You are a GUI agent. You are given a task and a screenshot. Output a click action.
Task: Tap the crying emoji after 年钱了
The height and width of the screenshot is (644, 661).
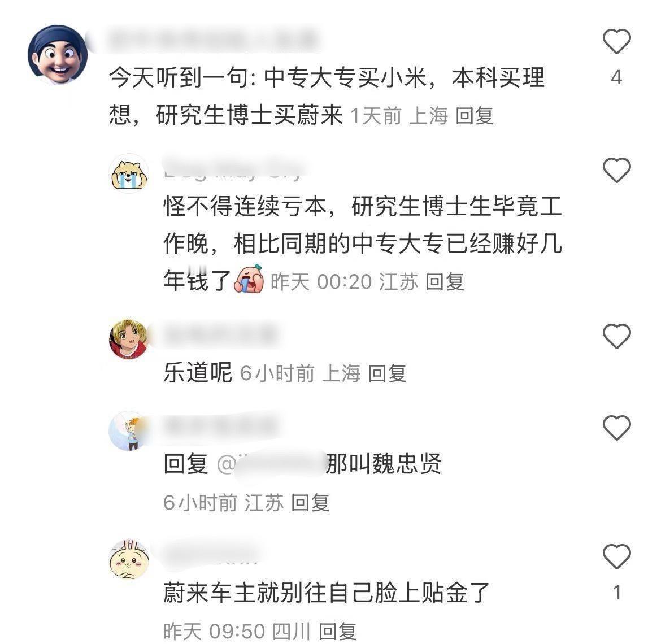pyautogui.click(x=250, y=279)
